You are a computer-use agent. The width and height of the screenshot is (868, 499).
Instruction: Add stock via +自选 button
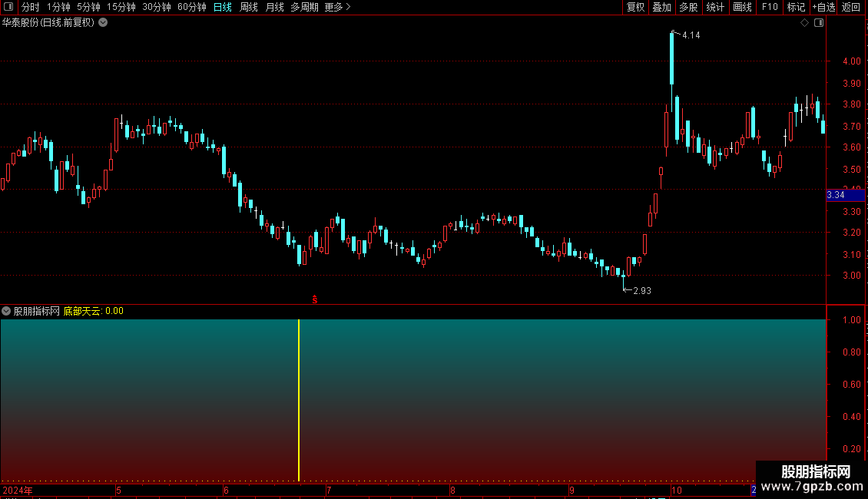click(823, 7)
